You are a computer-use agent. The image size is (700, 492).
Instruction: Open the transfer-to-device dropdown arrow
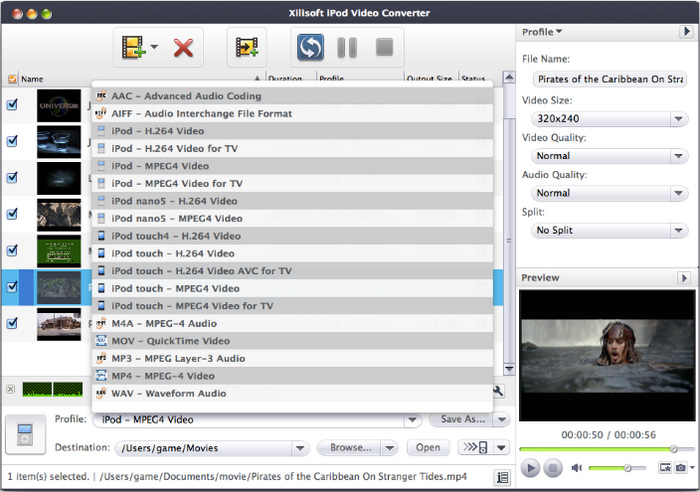501,447
